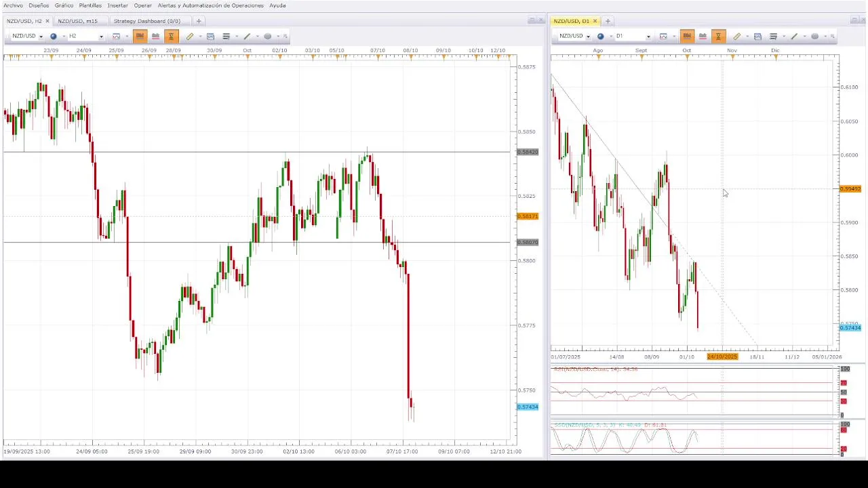Viewport: 868px width, 488px height.
Task: Click globe icon in D1 chart toolbar
Action: (601, 37)
